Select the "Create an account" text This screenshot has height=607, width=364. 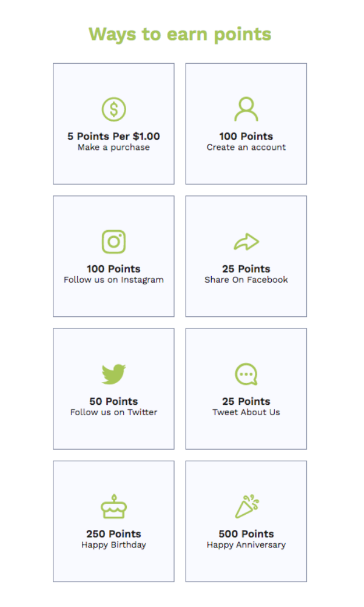[x=246, y=148]
